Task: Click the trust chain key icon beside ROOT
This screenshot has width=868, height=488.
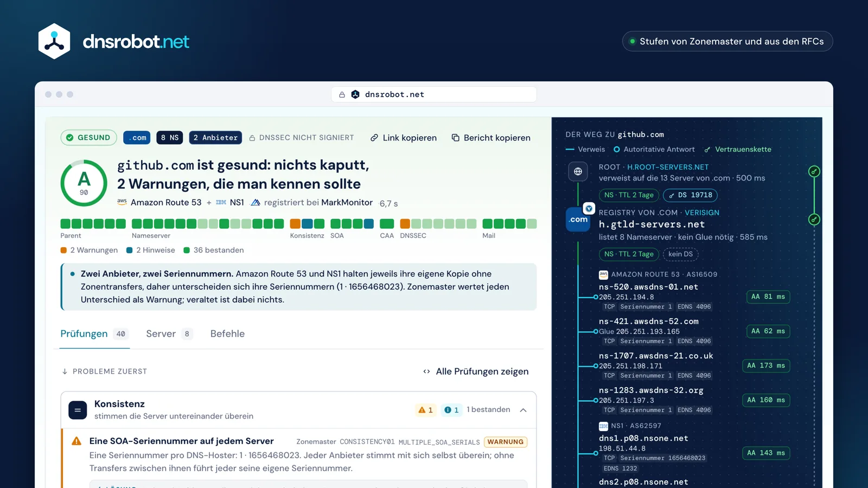Action: click(814, 171)
